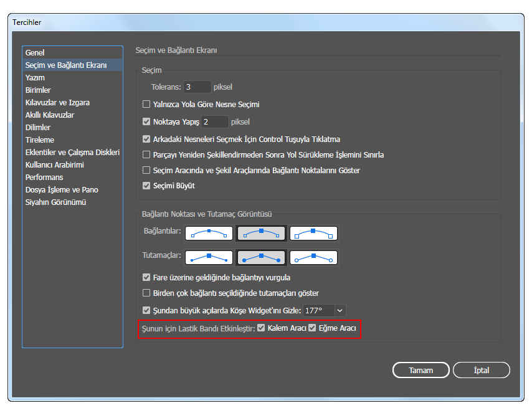
Task: Select first handle display style in Tutamaçlar
Action: (x=209, y=258)
